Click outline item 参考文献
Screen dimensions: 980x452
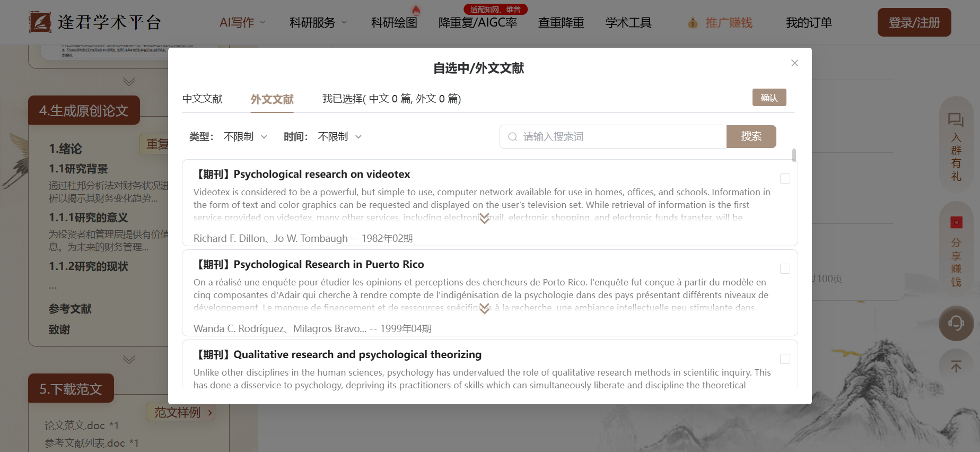coord(70,309)
